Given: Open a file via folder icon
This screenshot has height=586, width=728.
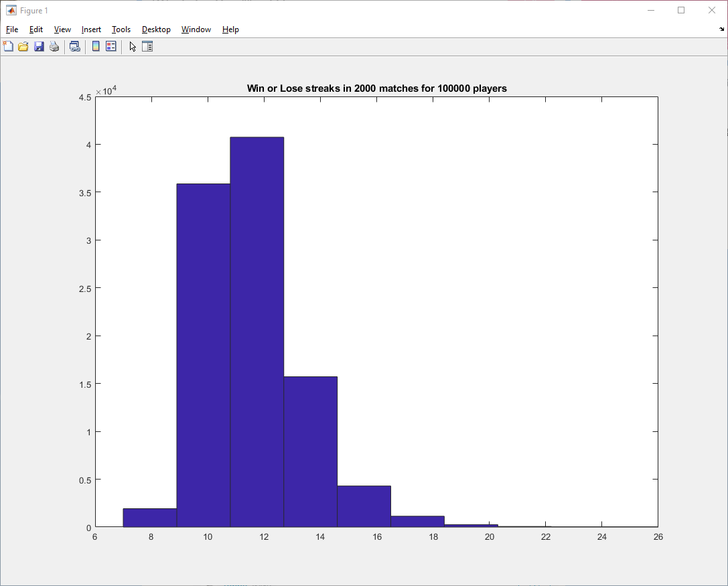Looking at the screenshot, I should click(x=23, y=46).
